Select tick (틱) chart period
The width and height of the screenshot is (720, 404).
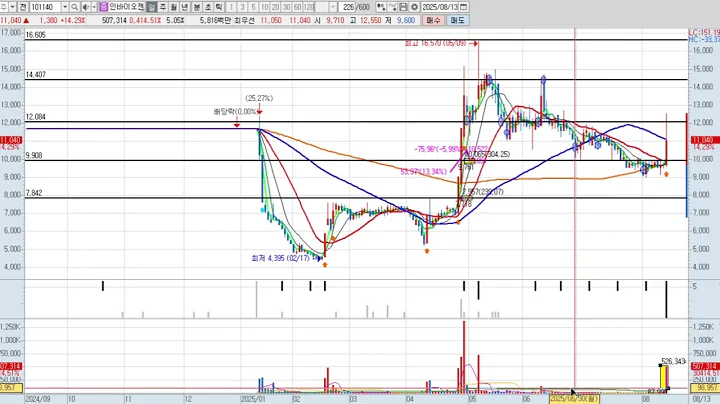pyautogui.click(x=219, y=7)
